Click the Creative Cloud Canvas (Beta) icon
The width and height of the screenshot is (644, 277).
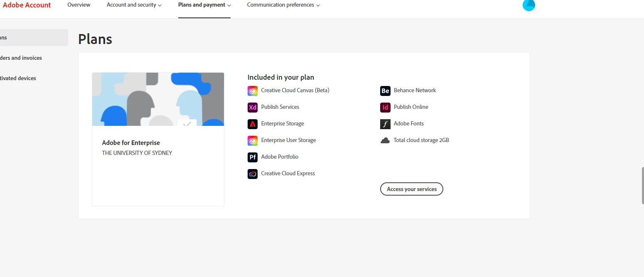coord(253,91)
